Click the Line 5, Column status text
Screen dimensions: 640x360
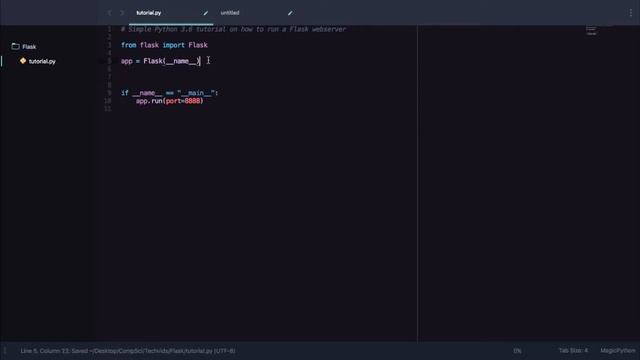(x=128, y=351)
